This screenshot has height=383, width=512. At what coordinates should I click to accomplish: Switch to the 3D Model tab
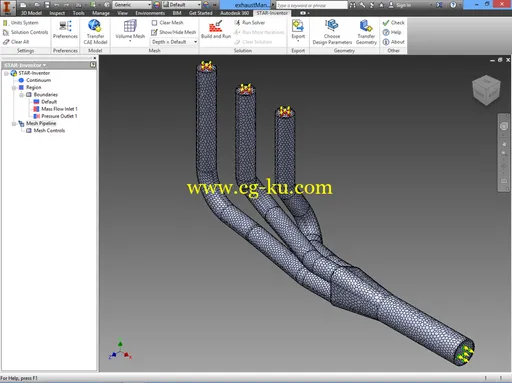pyautogui.click(x=31, y=13)
